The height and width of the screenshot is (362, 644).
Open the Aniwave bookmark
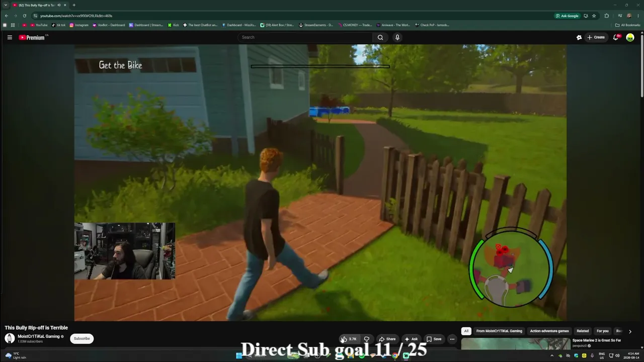pos(393,25)
